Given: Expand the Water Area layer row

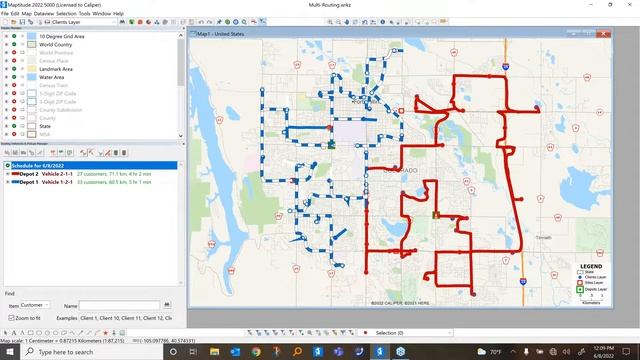Looking at the screenshot, I should click(6, 77).
